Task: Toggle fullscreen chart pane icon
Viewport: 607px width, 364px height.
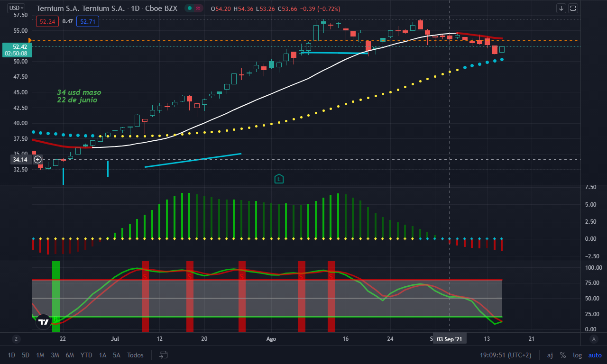Action: [573, 8]
